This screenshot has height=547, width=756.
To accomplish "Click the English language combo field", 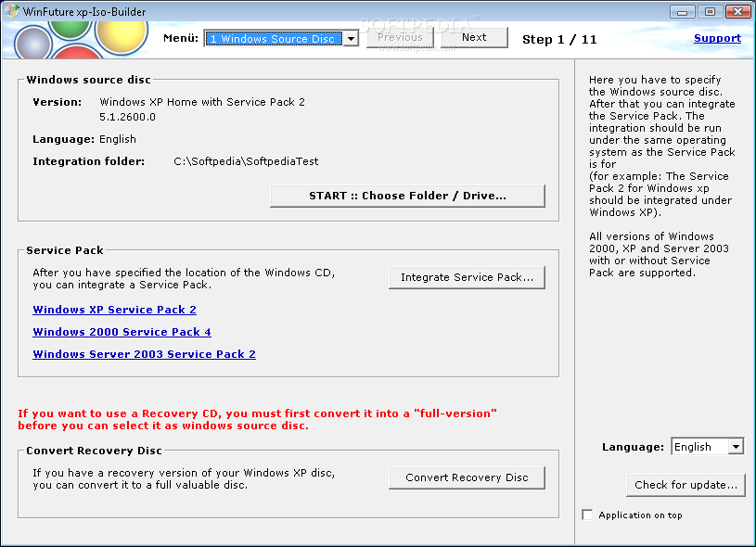I will coord(708,447).
